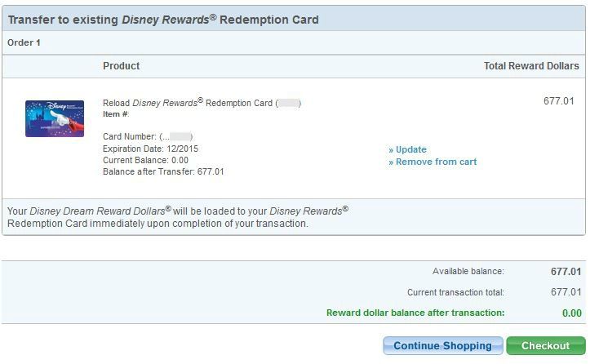599x364 pixels.
Task: Click the Disney Dream Reward Dollars notice text
Action: click(178, 217)
